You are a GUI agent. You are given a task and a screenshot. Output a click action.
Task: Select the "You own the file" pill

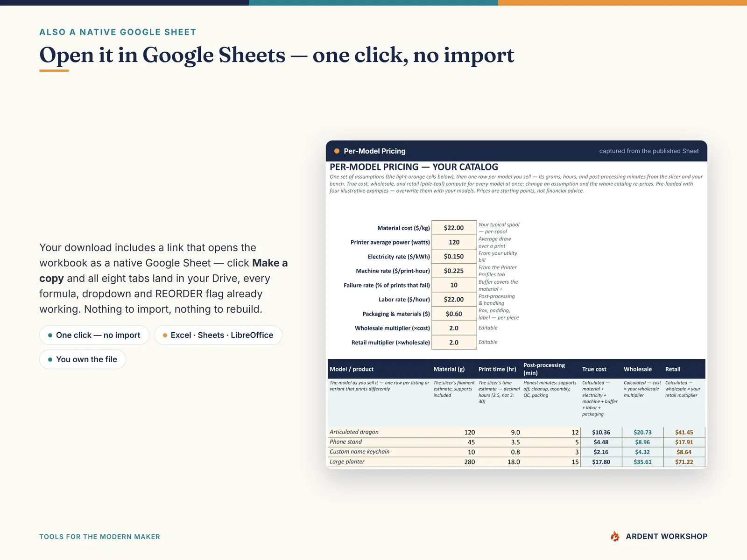tap(83, 359)
